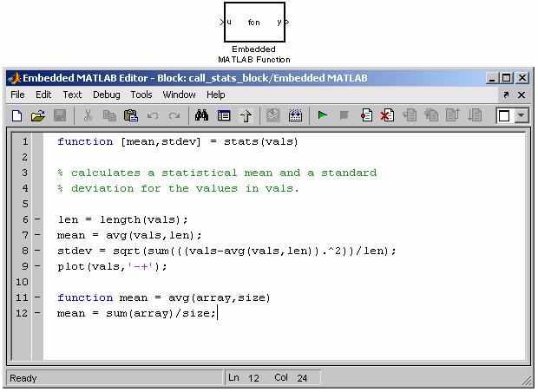Start simulation with the green play icon
Screen dimensions: 538x392
coord(323,115)
